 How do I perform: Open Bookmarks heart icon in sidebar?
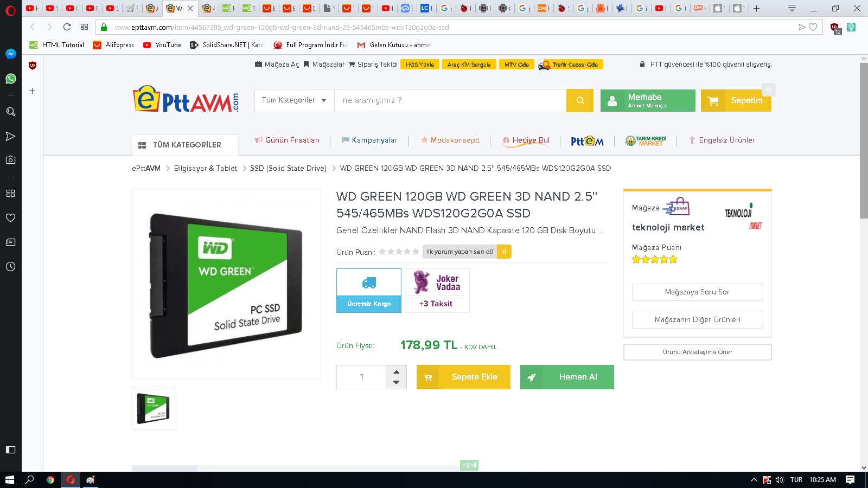10,217
